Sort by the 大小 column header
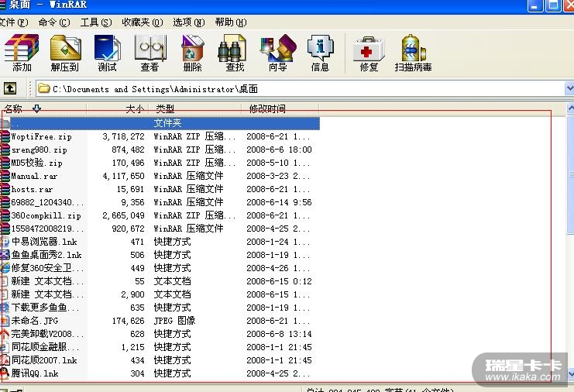Viewport: 574px width, 392px height. [118, 108]
